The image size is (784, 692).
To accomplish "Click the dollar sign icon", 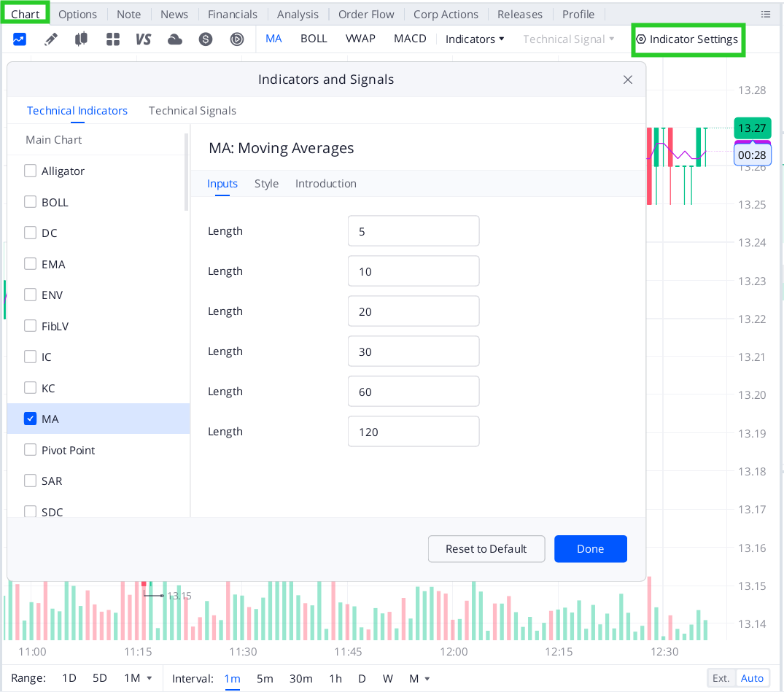I will (205, 39).
